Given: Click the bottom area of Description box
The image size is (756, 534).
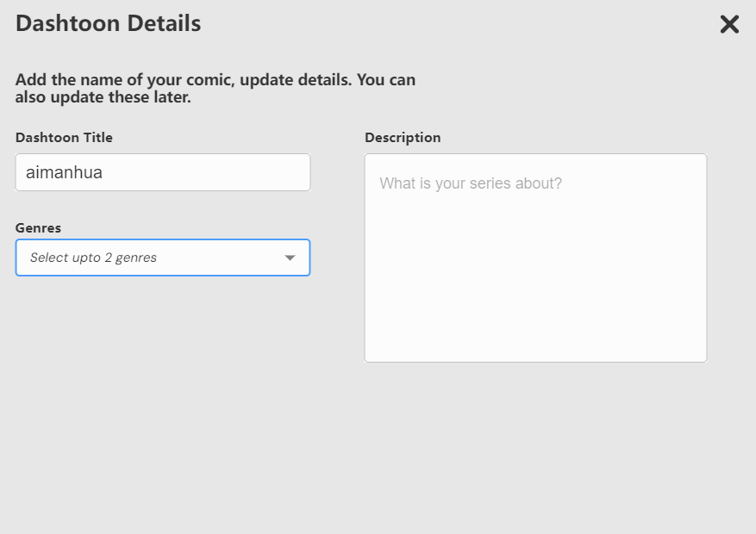Looking at the screenshot, I should 535,337.
